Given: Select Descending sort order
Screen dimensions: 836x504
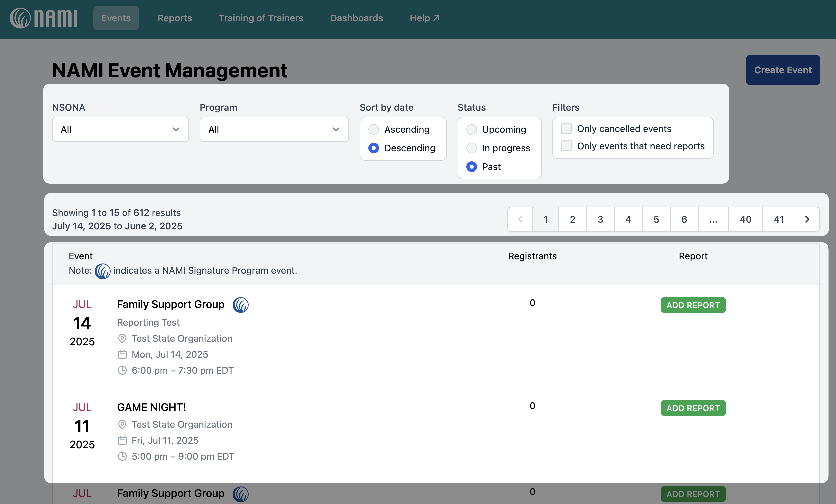Looking at the screenshot, I should point(374,148).
